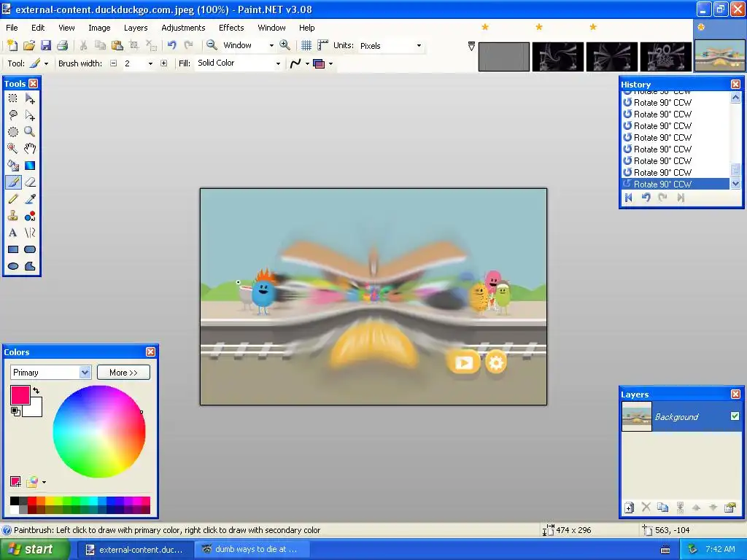This screenshot has width=747, height=560.
Task: Select the Eraser tool
Action: 30,182
